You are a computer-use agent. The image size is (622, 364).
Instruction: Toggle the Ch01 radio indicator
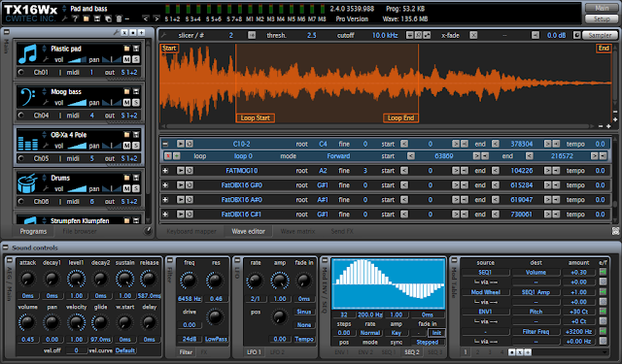click(x=21, y=72)
